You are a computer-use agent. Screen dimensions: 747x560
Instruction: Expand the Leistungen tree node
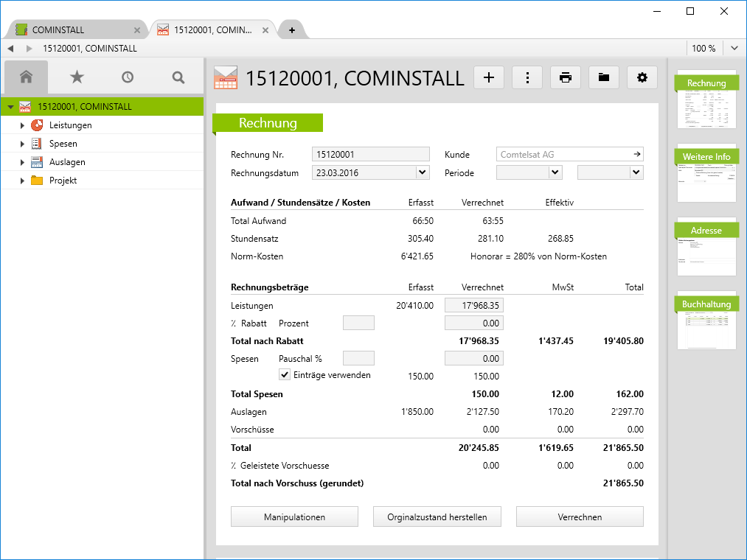(x=21, y=125)
